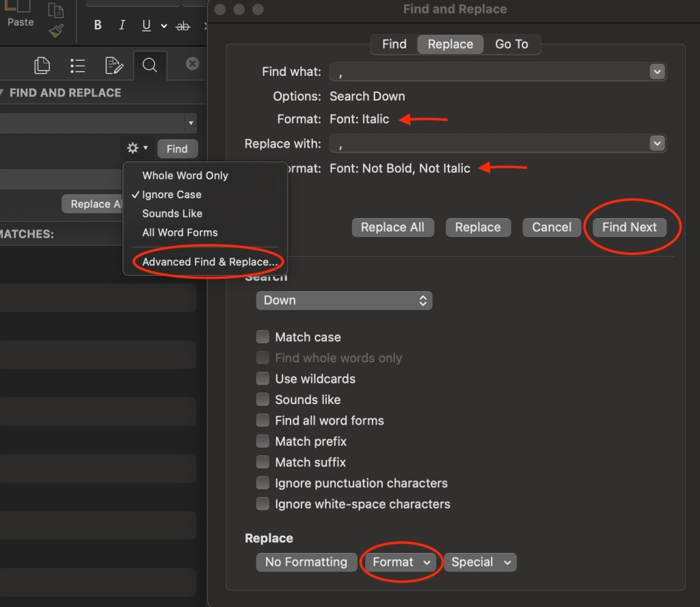Open the Thumbnails pane icon in sidebar
The width and height of the screenshot is (700, 607).
point(42,65)
